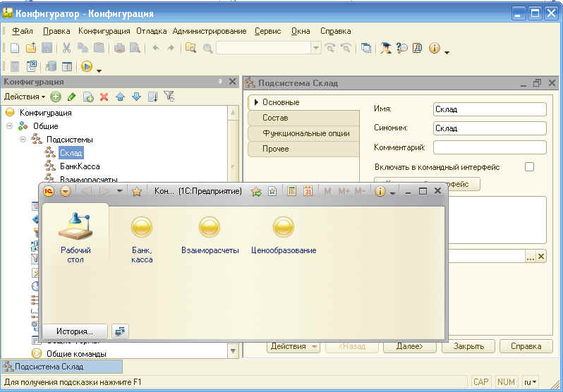This screenshot has width=563, height=392.
Task: Click the ellipsis picker button in Подсистема Склад
Action: (530, 257)
